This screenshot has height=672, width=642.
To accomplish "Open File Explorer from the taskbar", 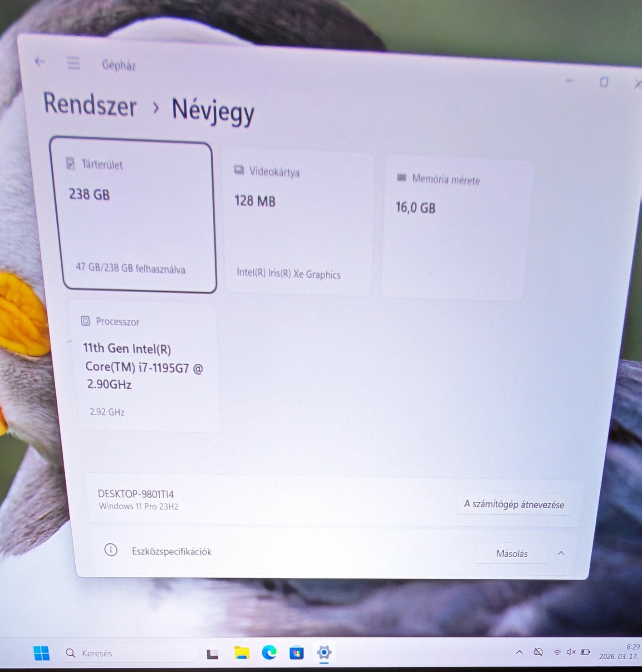I will click(242, 653).
